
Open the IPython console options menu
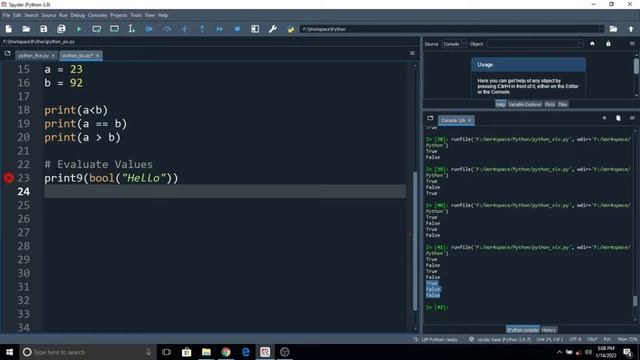632,118
